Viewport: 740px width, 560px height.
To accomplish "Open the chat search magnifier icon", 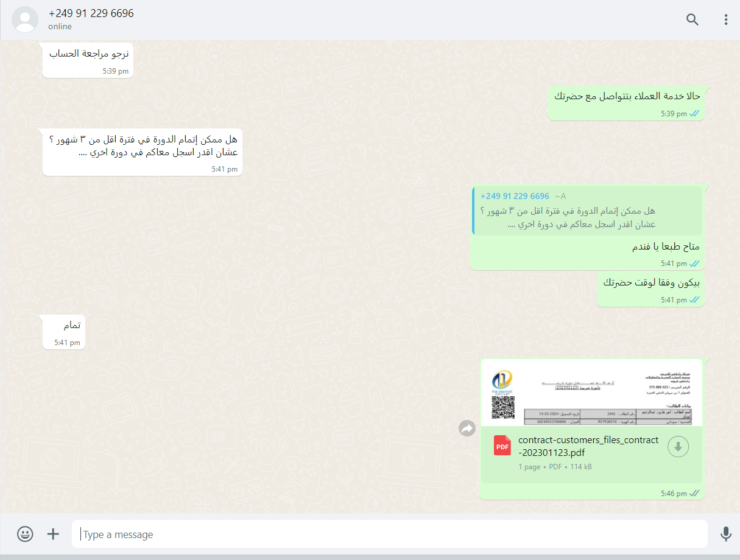I will (x=692, y=19).
